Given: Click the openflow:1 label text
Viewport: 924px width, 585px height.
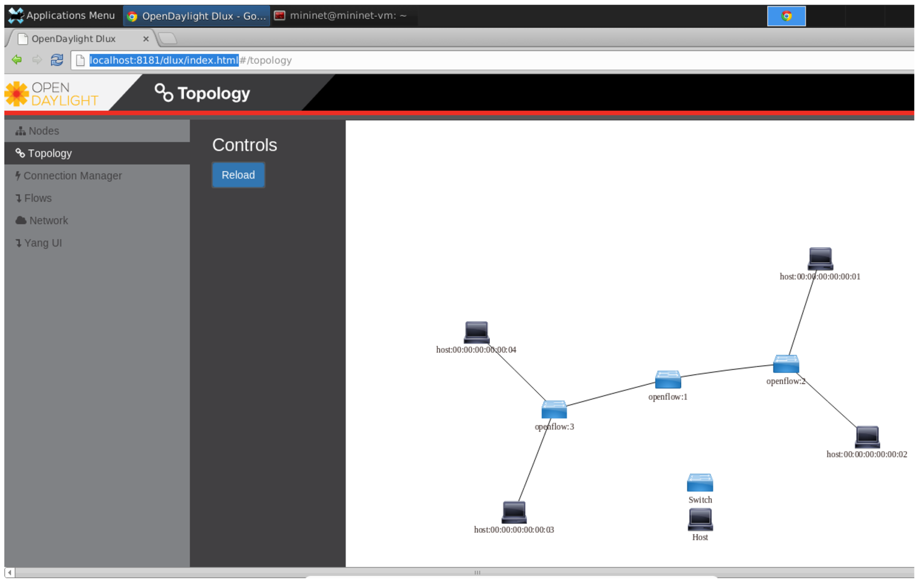Looking at the screenshot, I should pos(668,397).
